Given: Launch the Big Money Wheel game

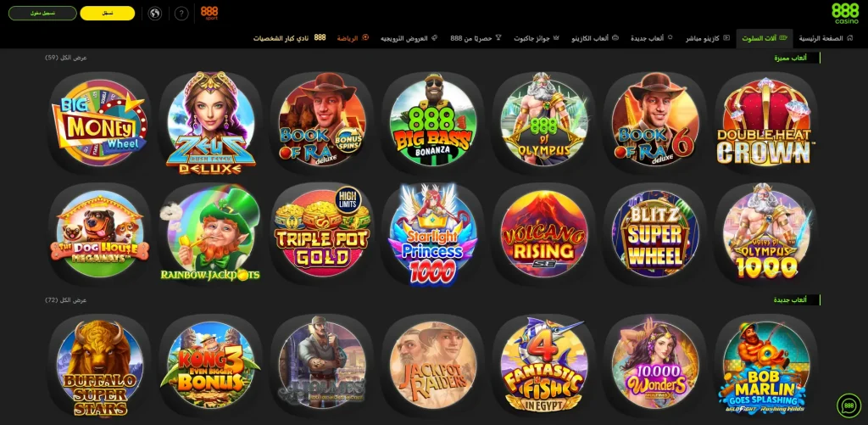Looking at the screenshot, I should tap(100, 123).
